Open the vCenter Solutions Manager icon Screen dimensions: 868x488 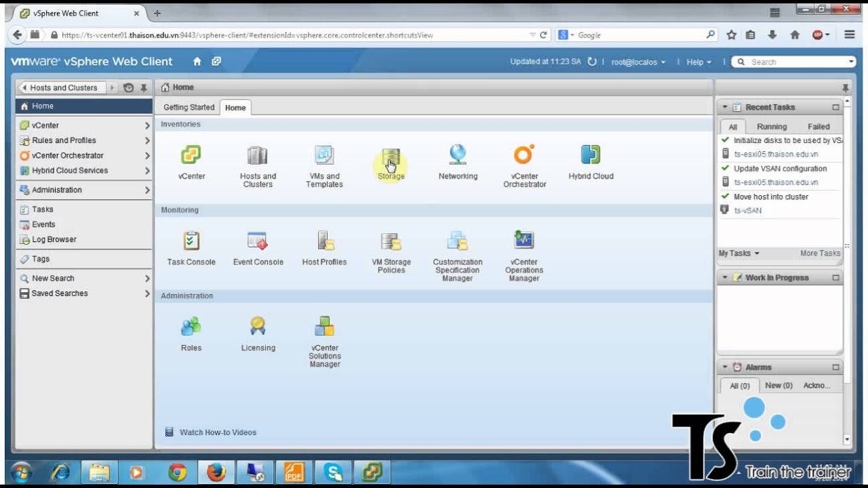324,327
